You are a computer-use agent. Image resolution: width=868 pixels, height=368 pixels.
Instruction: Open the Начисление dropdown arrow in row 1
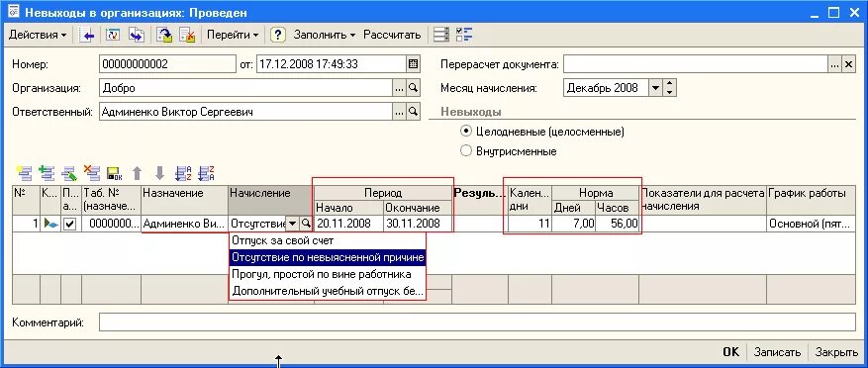click(293, 225)
